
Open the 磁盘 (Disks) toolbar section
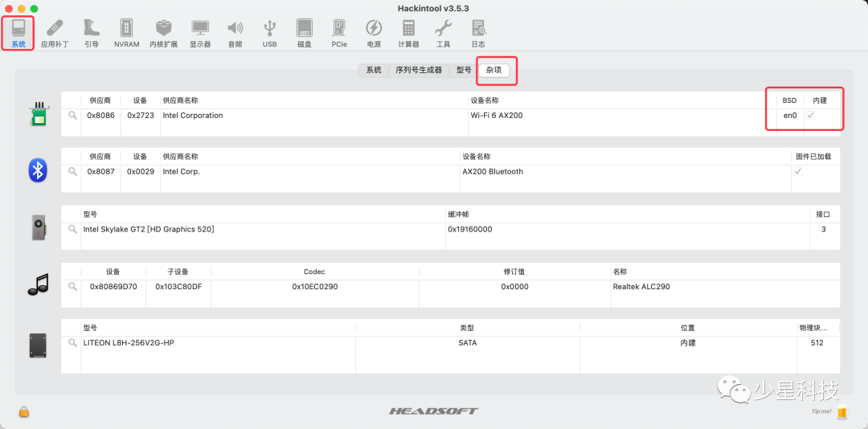point(305,33)
